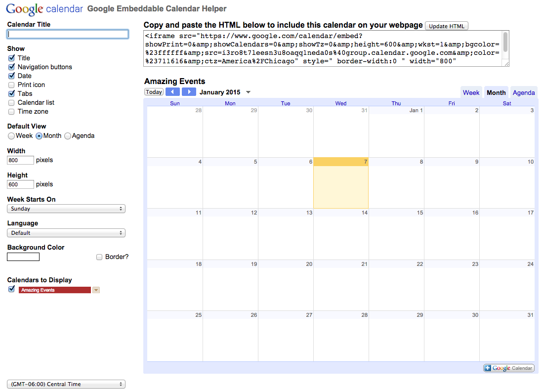The width and height of the screenshot is (544, 392).
Task: Select the Agenda default view radio
Action: (x=68, y=136)
